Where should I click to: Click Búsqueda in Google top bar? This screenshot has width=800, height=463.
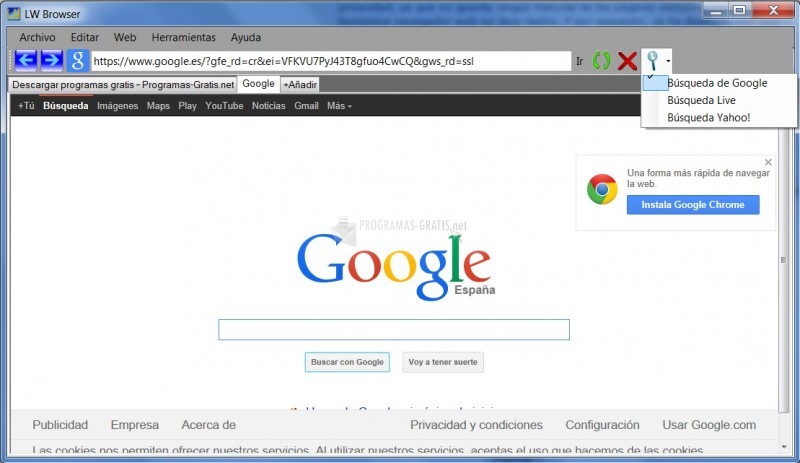(66, 106)
